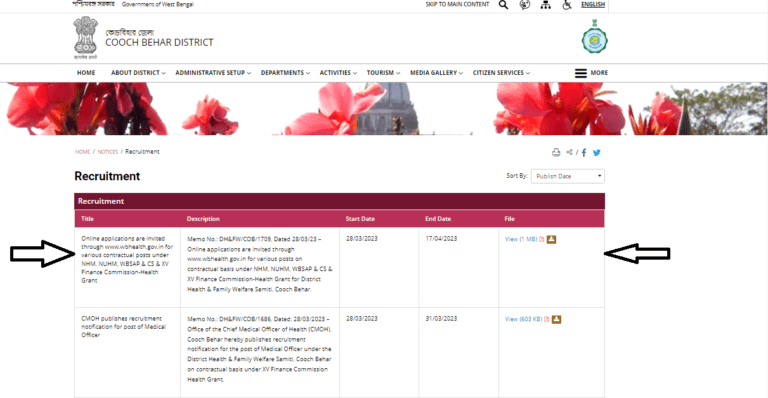Expand the Tourism menu

click(384, 73)
